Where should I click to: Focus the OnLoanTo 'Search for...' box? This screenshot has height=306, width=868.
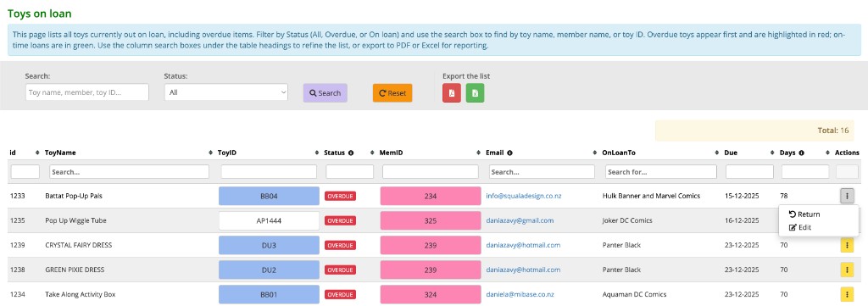pyautogui.click(x=661, y=172)
